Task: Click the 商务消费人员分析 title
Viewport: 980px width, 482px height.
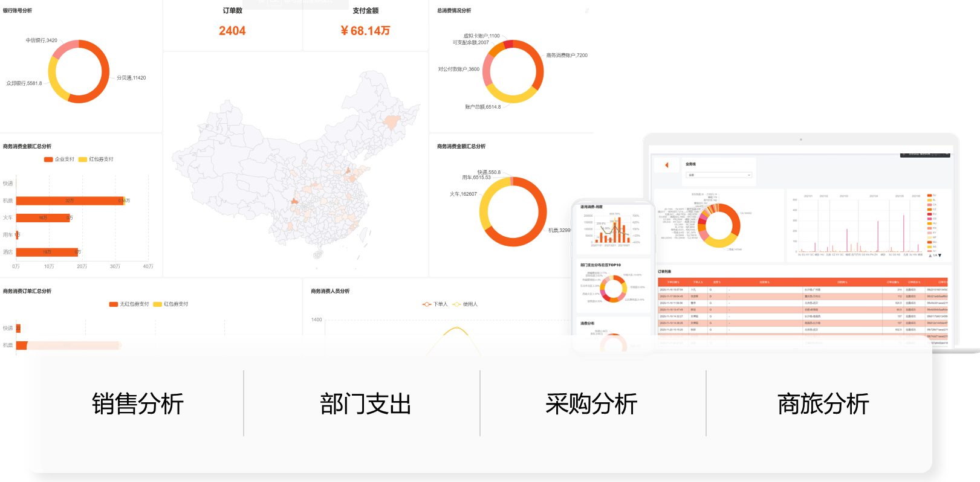Action: 330,291
